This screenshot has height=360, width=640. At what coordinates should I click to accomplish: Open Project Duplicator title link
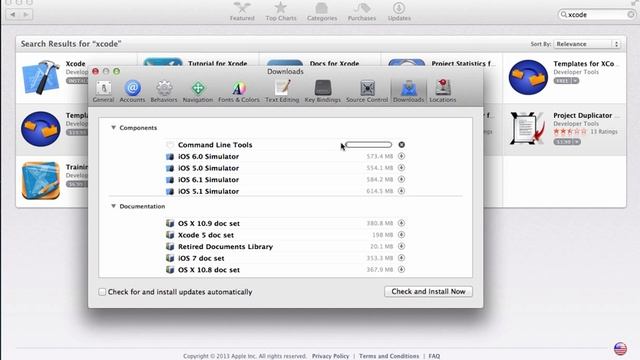pyautogui.click(x=582, y=116)
